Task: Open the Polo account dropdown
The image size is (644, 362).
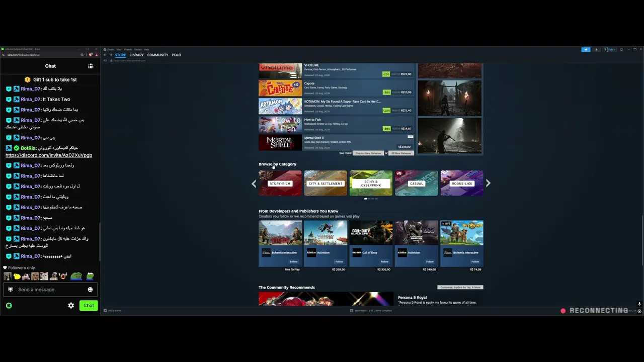Action: pyautogui.click(x=612, y=50)
